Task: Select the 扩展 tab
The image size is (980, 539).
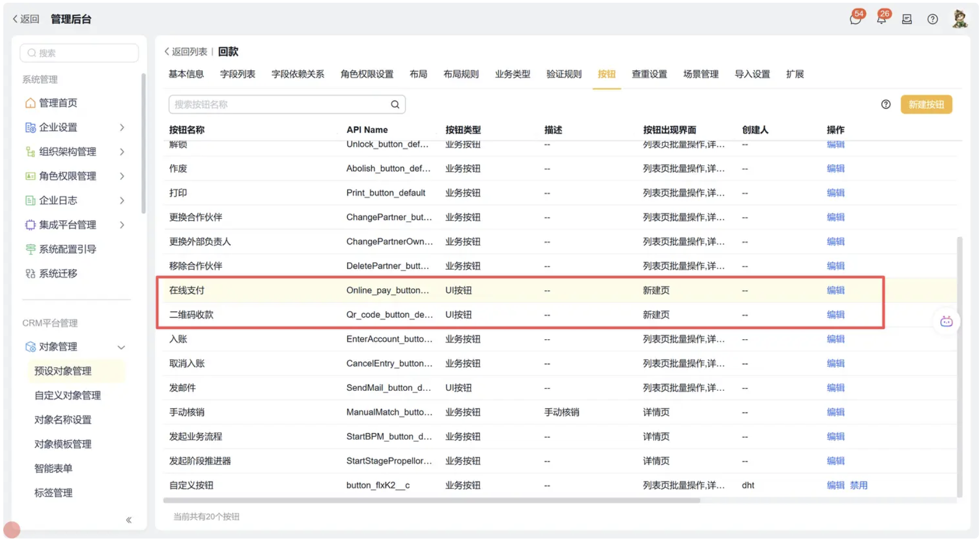Action: (x=795, y=74)
